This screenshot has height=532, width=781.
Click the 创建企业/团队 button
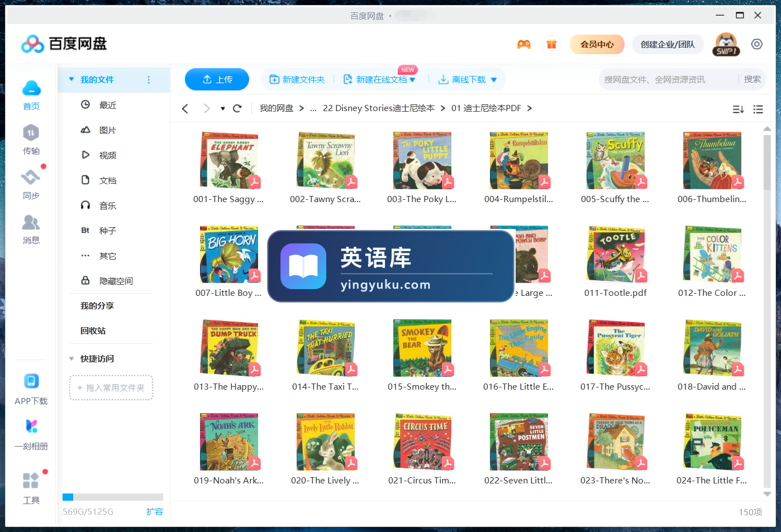668,44
